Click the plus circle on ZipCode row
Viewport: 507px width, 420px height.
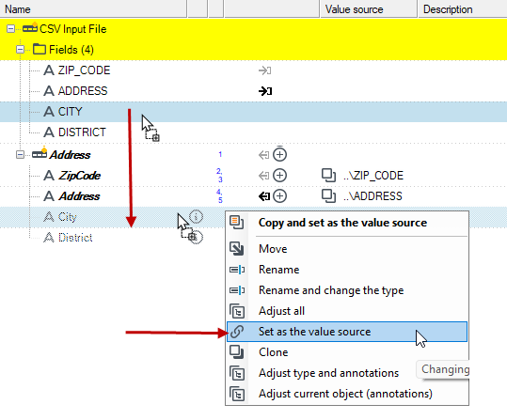pyautogui.click(x=279, y=176)
